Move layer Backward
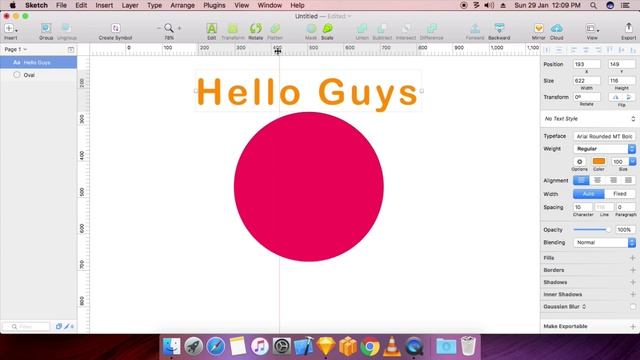Image resolution: width=640 pixels, height=360 pixels. point(499,28)
